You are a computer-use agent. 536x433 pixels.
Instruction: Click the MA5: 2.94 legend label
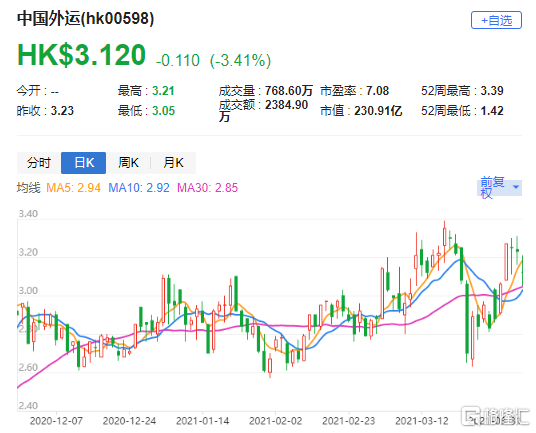(x=73, y=188)
